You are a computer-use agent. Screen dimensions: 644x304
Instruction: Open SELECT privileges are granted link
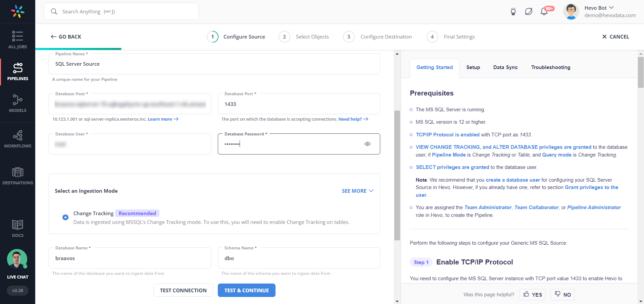[x=452, y=167]
